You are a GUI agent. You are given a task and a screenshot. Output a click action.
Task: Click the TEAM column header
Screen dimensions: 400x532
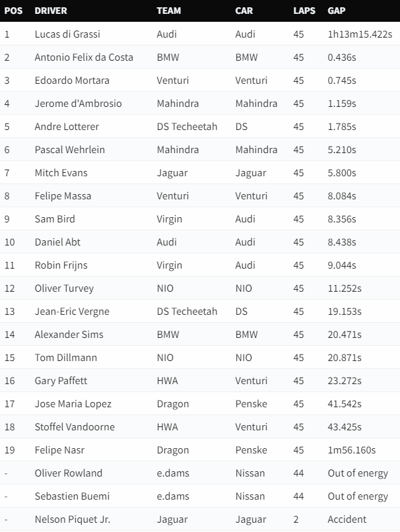(x=168, y=11)
